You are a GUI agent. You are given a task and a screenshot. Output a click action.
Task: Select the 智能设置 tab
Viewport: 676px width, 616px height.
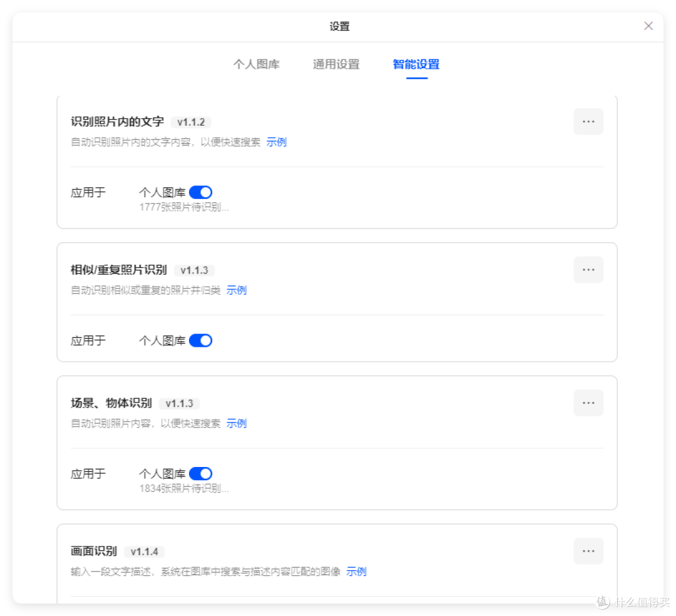point(416,64)
